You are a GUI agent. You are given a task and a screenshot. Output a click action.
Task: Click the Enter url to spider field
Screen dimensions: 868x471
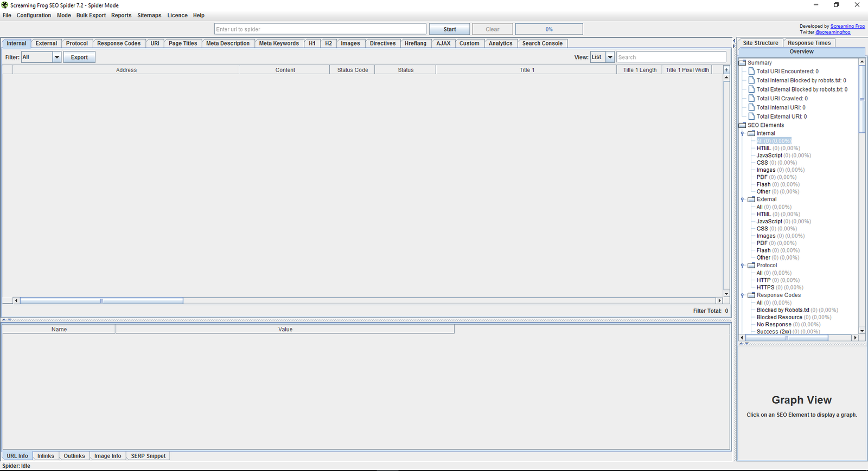(320, 29)
